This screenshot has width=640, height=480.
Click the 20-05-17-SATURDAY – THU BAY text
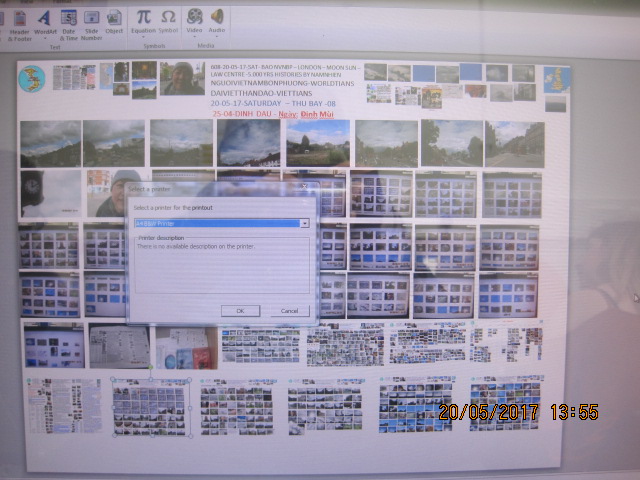tap(273, 104)
